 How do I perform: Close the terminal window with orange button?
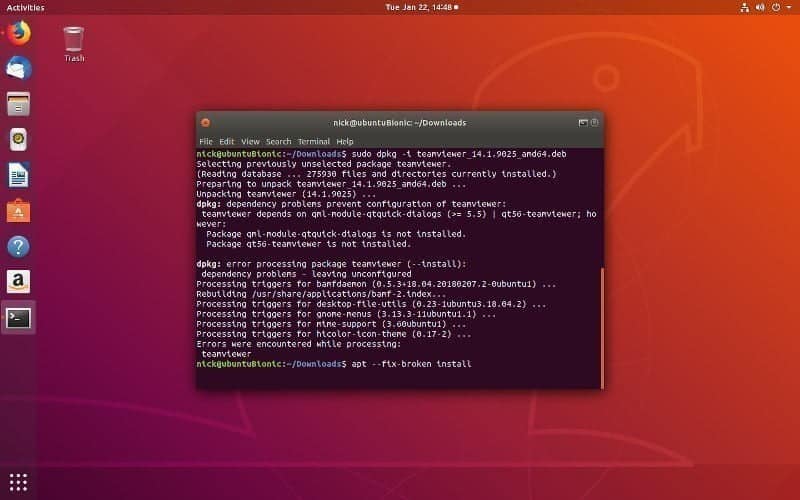(206, 122)
